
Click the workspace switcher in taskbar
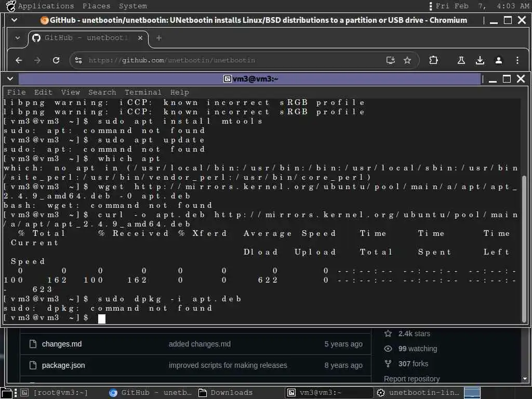[472, 393]
